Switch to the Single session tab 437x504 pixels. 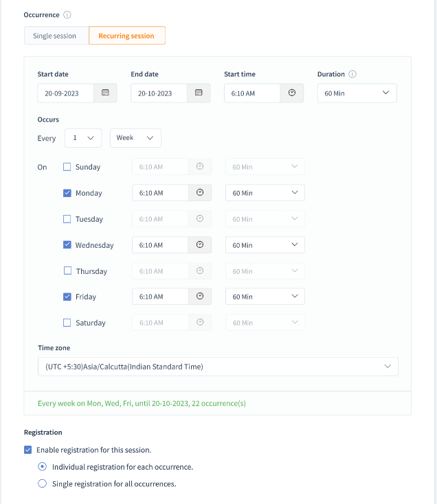(55, 36)
